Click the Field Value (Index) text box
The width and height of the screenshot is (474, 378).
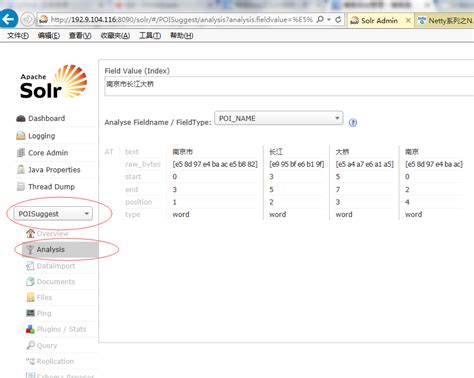[x=289, y=86]
